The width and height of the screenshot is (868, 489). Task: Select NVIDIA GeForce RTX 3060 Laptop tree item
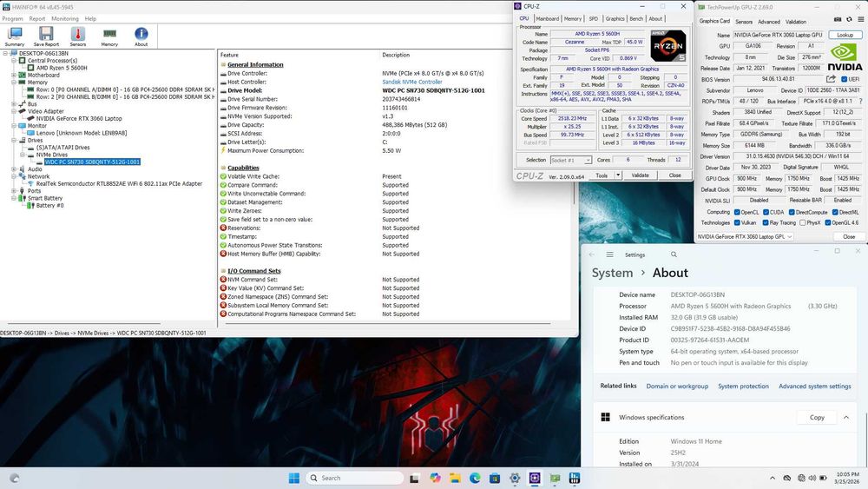pyautogui.click(x=79, y=118)
